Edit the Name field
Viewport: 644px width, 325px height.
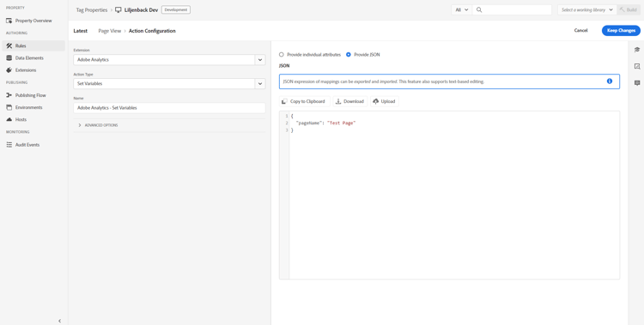tap(169, 108)
